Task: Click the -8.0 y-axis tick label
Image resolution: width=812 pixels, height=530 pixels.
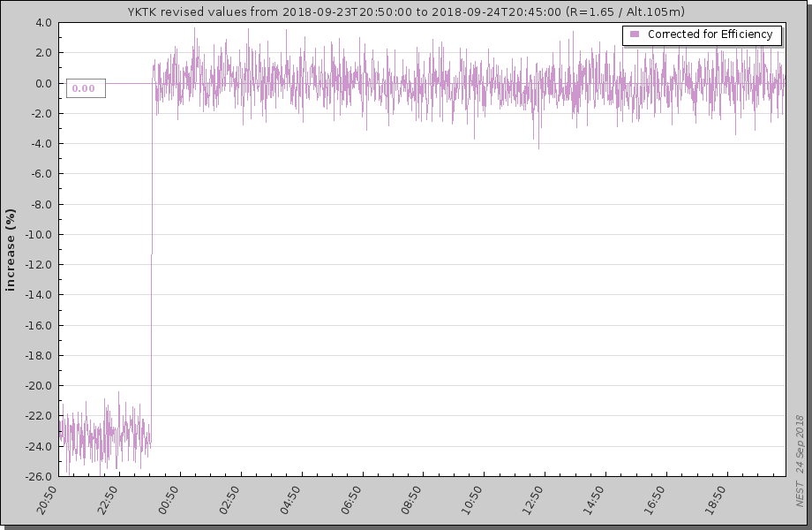Action: click(x=41, y=204)
